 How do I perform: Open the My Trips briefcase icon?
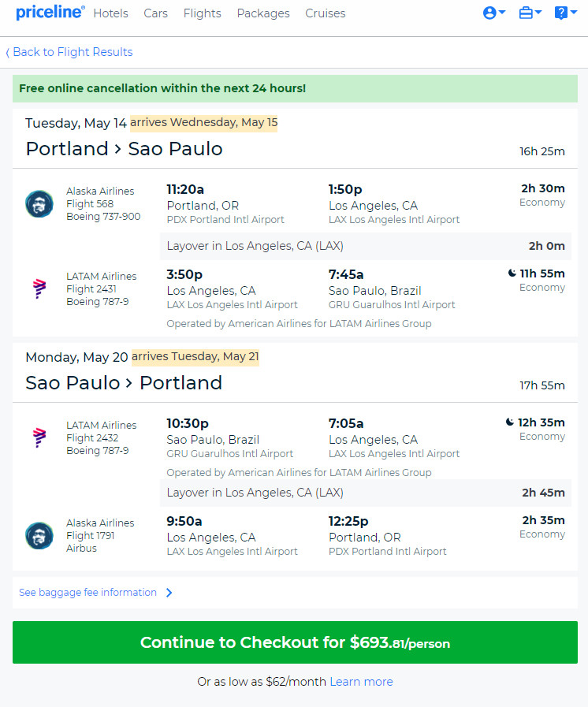pyautogui.click(x=526, y=13)
